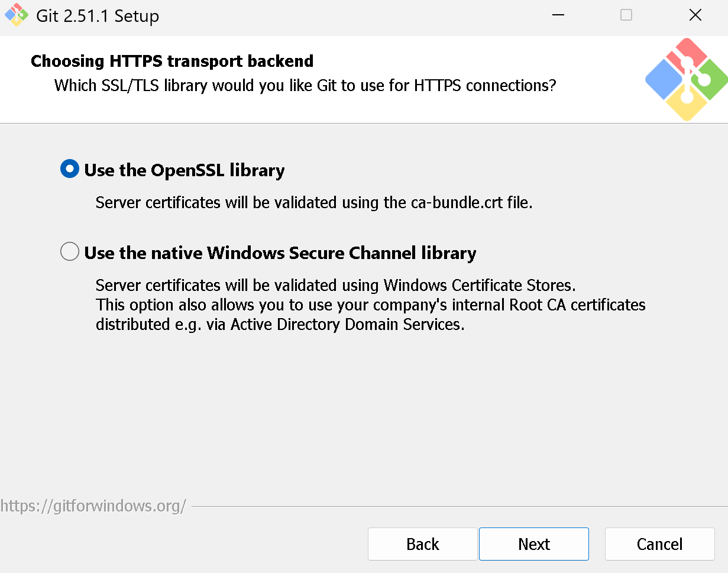Click the "Use the OpenSSL library" label

coord(185,170)
